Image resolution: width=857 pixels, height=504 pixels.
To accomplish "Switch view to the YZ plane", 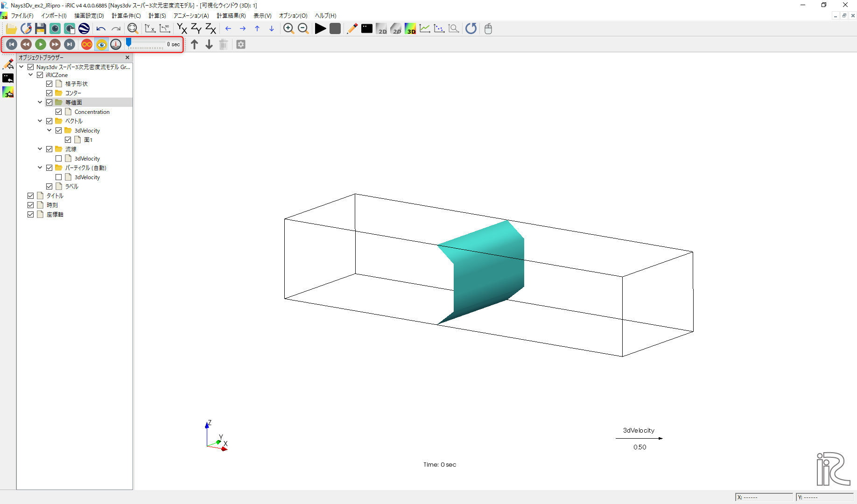I will [x=196, y=29].
